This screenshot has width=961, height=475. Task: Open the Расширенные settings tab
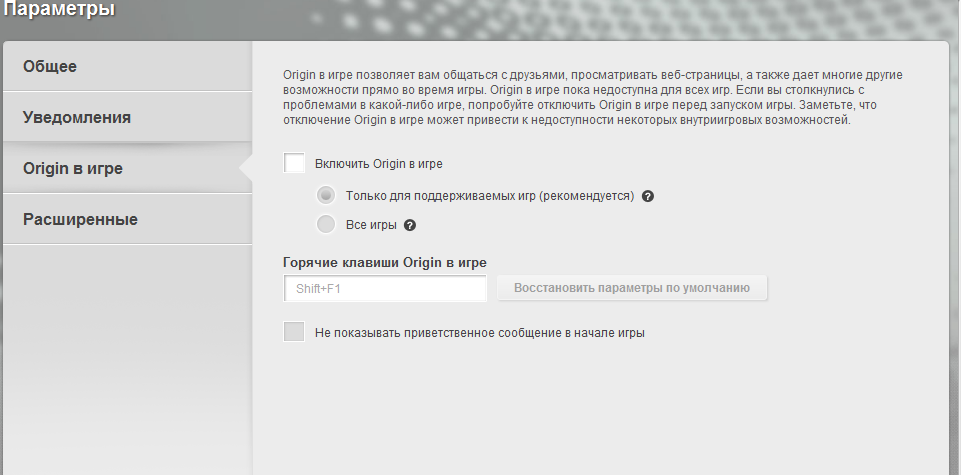tap(127, 219)
